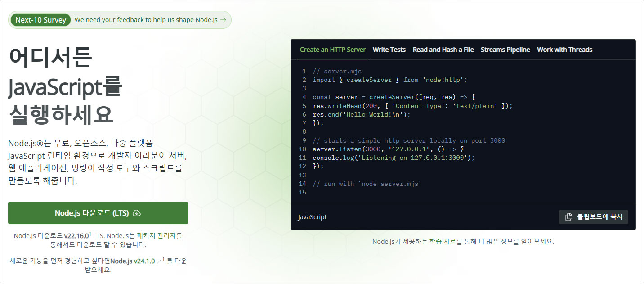Click the v22.16.0 version text
The height and width of the screenshot is (284, 644).
tap(76, 235)
